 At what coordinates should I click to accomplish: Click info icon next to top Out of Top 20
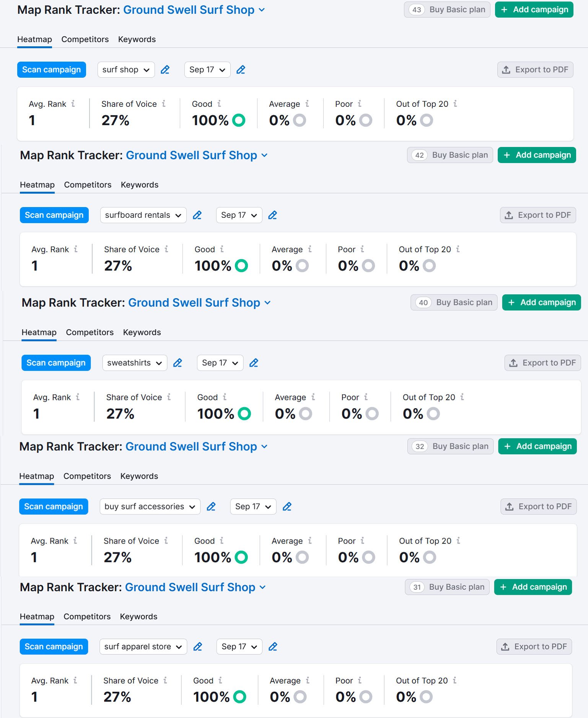pos(455,104)
